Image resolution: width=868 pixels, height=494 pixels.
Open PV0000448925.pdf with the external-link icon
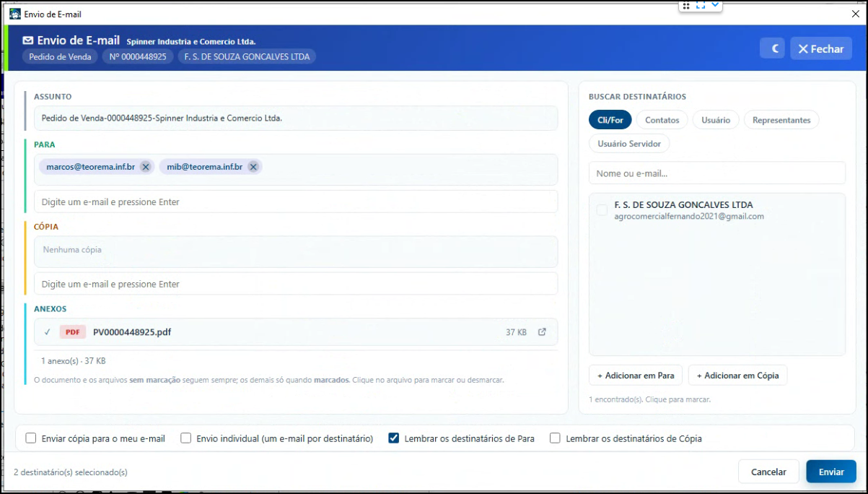click(543, 332)
